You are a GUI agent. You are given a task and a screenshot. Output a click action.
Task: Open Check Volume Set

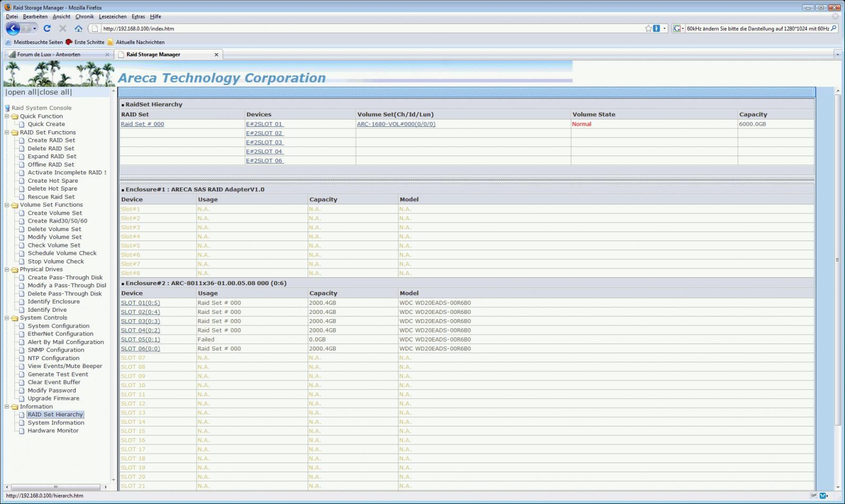pyautogui.click(x=54, y=245)
